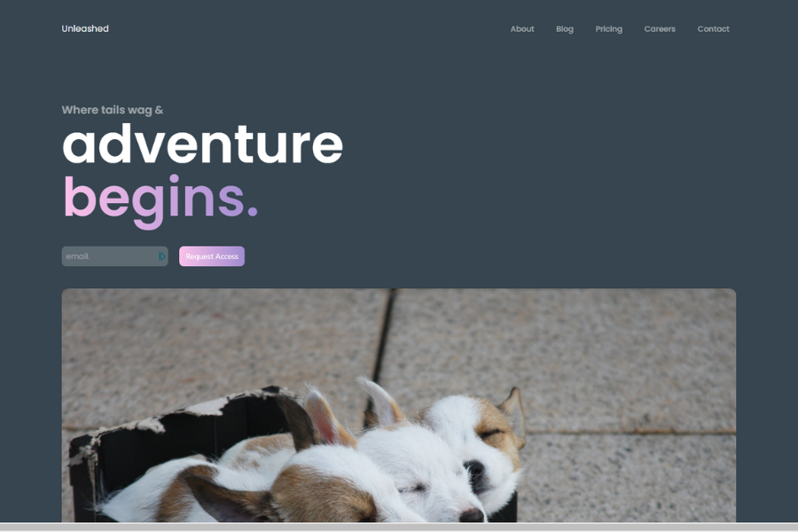Image resolution: width=798 pixels, height=532 pixels.
Task: Click the upright puppy ear in photo
Action: point(378,400)
